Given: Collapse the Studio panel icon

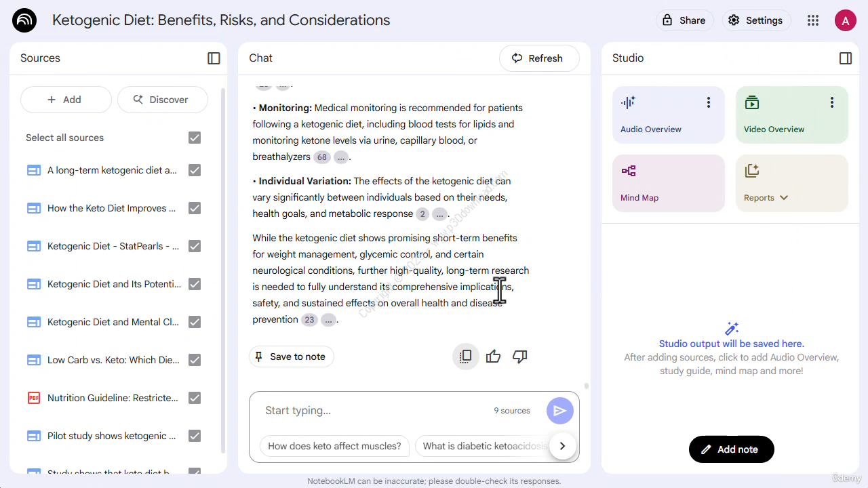Looking at the screenshot, I should click(846, 58).
